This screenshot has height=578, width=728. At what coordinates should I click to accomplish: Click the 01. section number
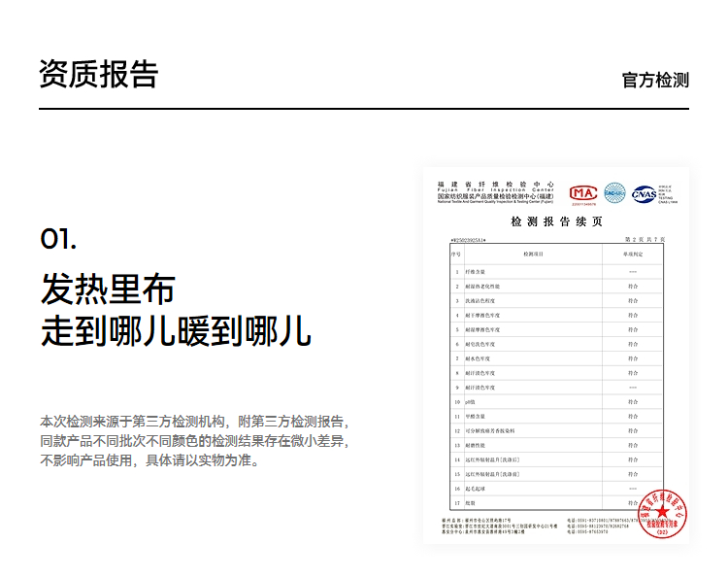58,239
